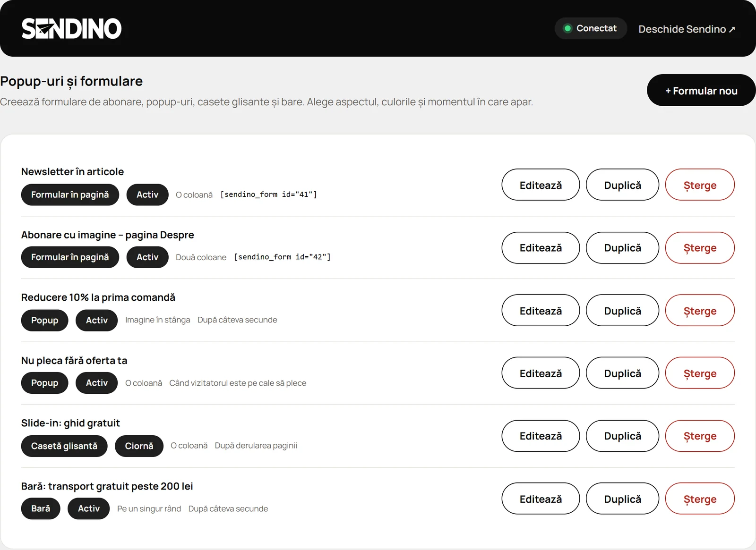Edit the Abonare cu imagine form
Viewport: 756px width, 550px height.
tap(541, 248)
